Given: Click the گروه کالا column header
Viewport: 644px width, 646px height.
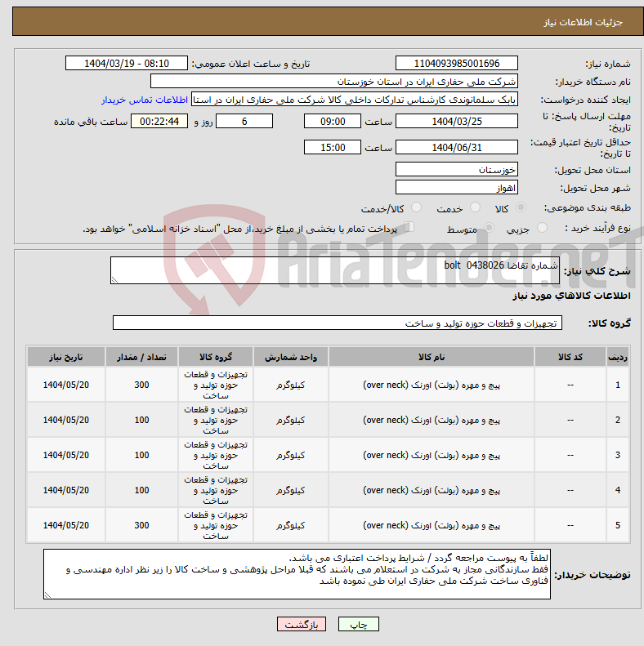Looking at the screenshot, I should coord(215,357).
